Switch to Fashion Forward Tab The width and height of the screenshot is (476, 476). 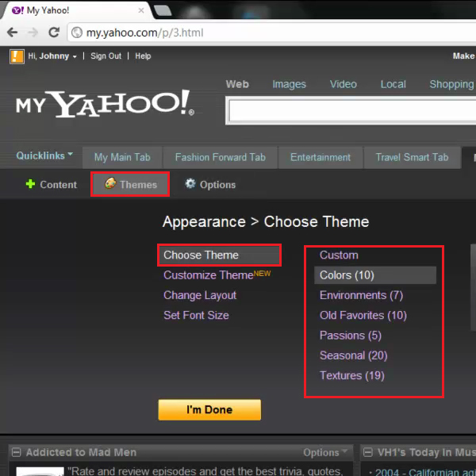(x=221, y=157)
